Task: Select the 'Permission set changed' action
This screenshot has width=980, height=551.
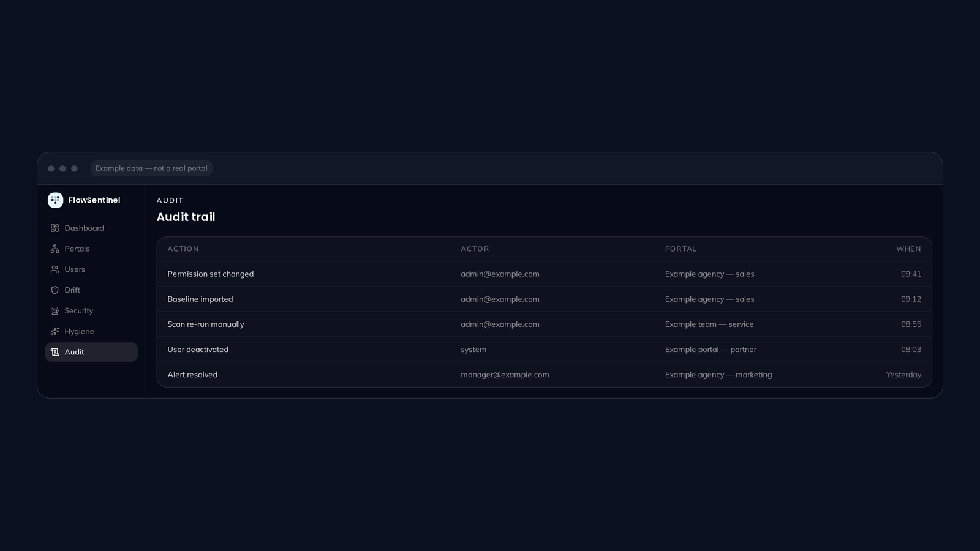Action: (210, 274)
